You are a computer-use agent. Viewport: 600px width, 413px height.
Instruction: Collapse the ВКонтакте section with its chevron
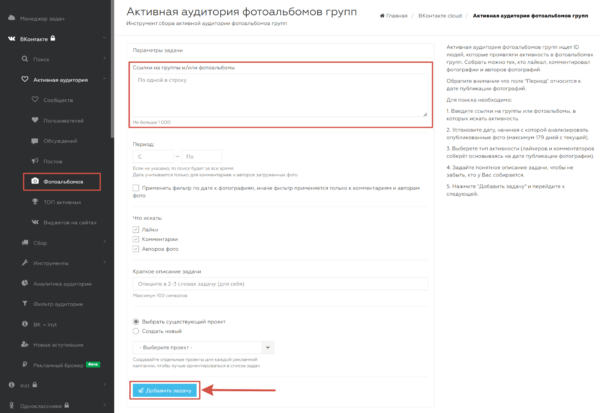pos(104,38)
